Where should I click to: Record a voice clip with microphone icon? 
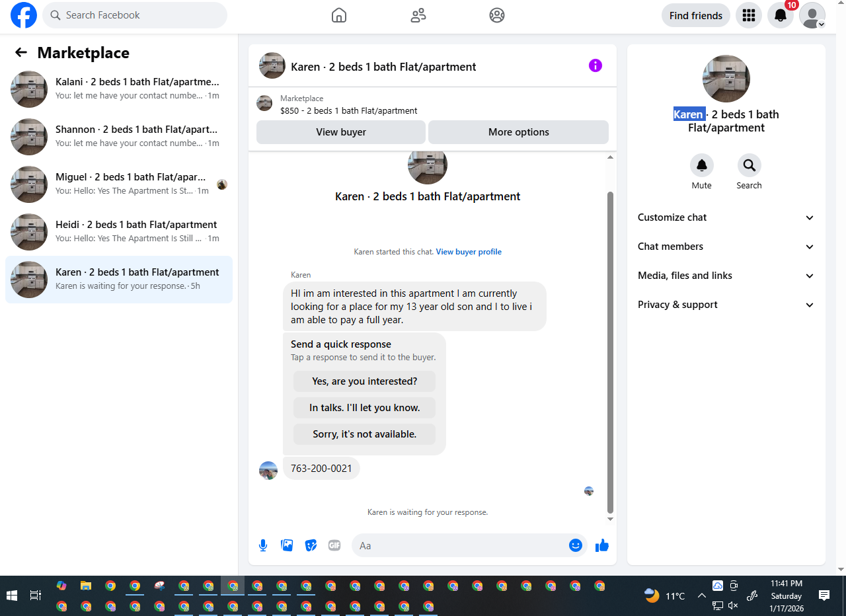click(263, 545)
